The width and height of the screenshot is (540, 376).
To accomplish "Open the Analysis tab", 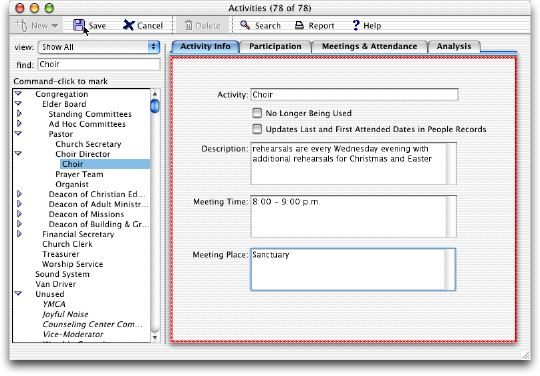I will point(454,46).
